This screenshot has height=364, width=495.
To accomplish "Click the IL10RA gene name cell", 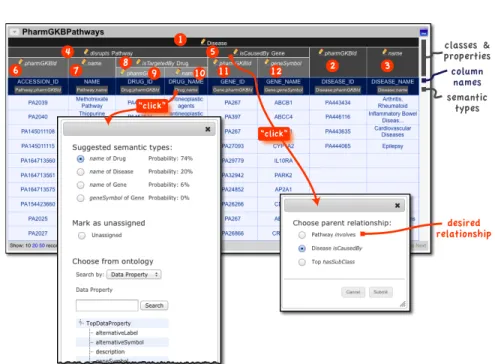I will point(283,161).
